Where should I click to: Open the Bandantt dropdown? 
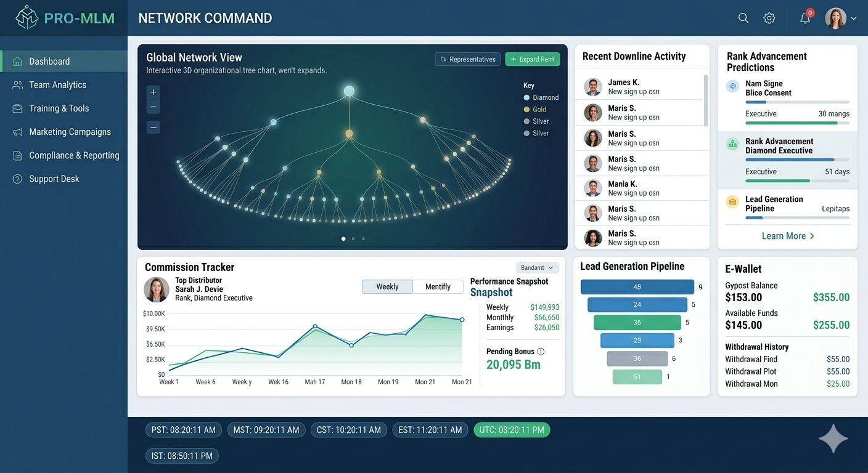[537, 268]
